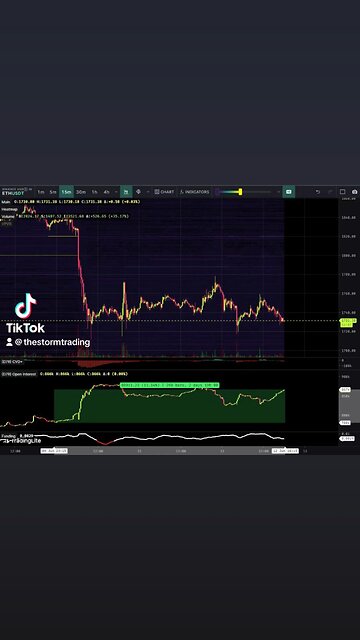The height and width of the screenshot is (640, 360).
Task: Click the end date marker on time axis
Action: pos(285,451)
